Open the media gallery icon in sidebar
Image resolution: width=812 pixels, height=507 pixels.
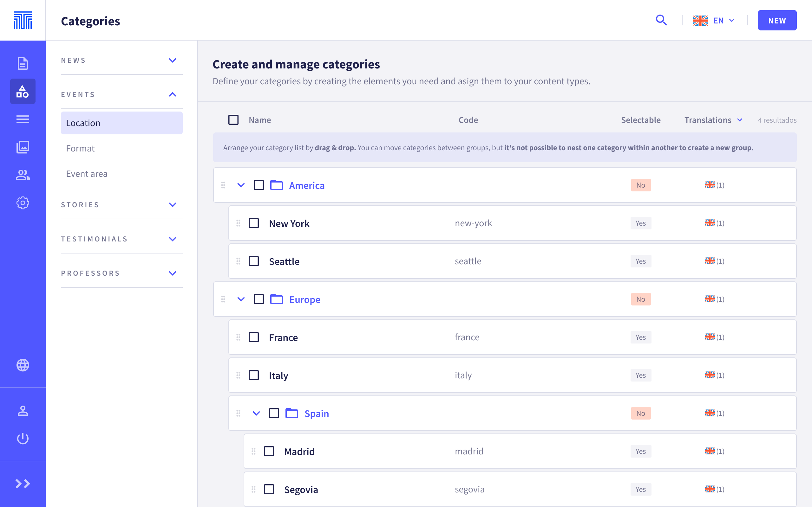point(23,147)
